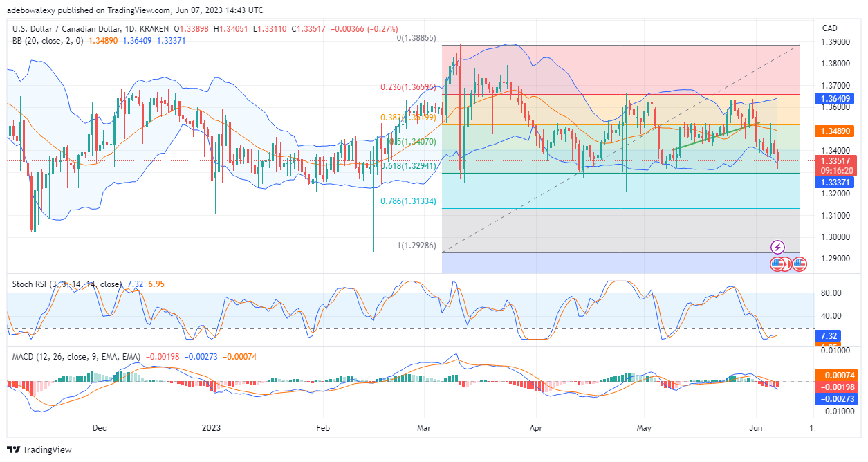The width and height of the screenshot is (868, 462).
Task: Click the 40.00 Stoch RSI axis label
Action: point(830,317)
